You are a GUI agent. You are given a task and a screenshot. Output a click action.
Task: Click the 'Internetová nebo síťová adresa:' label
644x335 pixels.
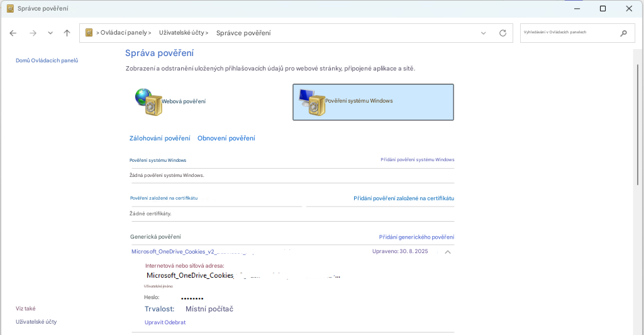click(184, 266)
